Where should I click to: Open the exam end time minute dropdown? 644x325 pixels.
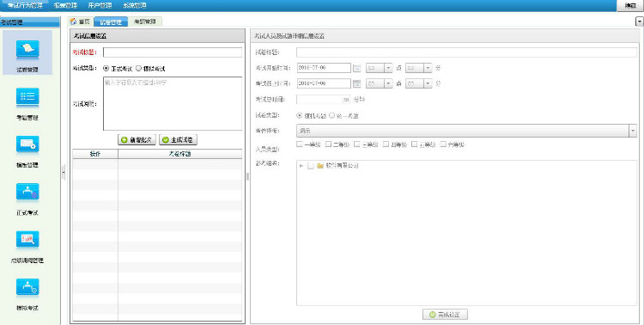click(428, 83)
